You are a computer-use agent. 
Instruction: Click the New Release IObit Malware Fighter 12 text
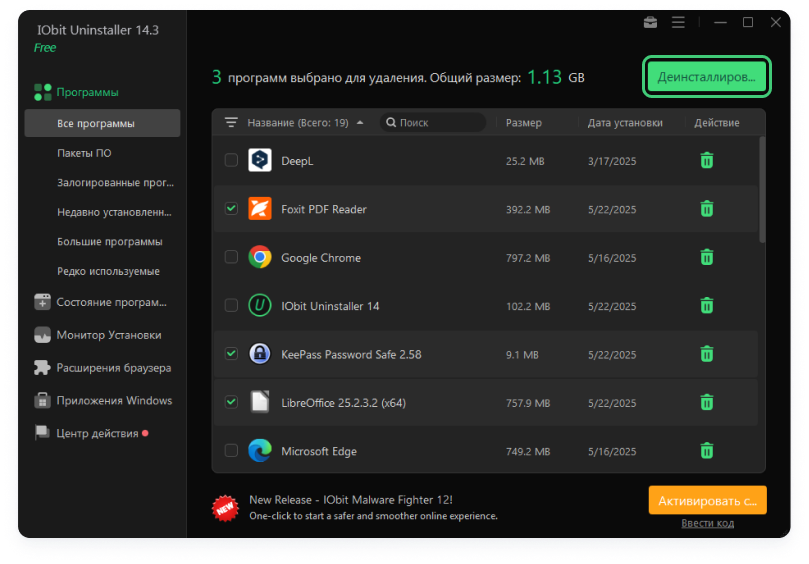[x=351, y=499]
